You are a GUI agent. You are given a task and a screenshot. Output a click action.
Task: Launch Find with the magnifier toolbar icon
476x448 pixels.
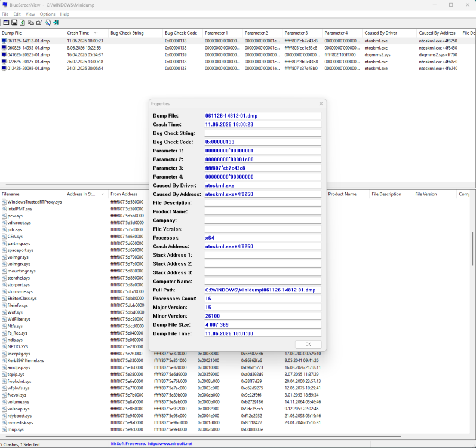(x=48, y=23)
